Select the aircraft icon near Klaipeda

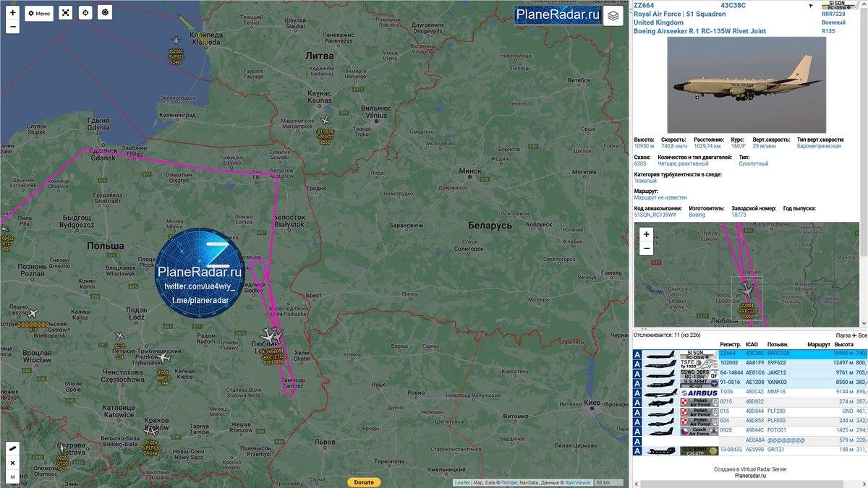(x=177, y=40)
